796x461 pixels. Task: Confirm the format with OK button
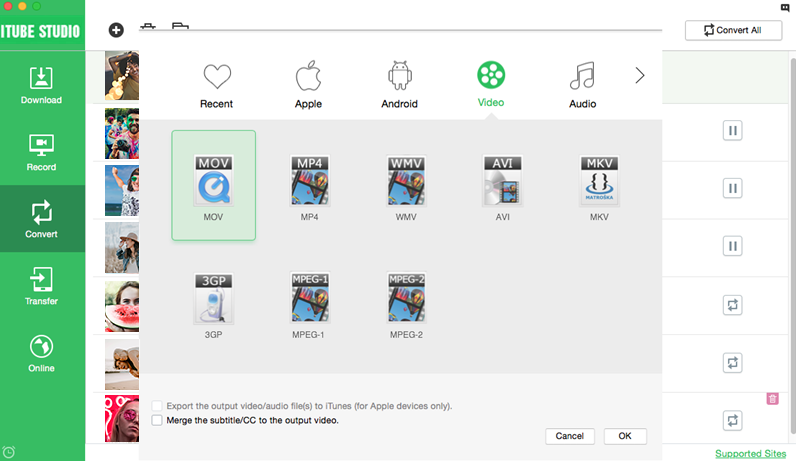625,436
